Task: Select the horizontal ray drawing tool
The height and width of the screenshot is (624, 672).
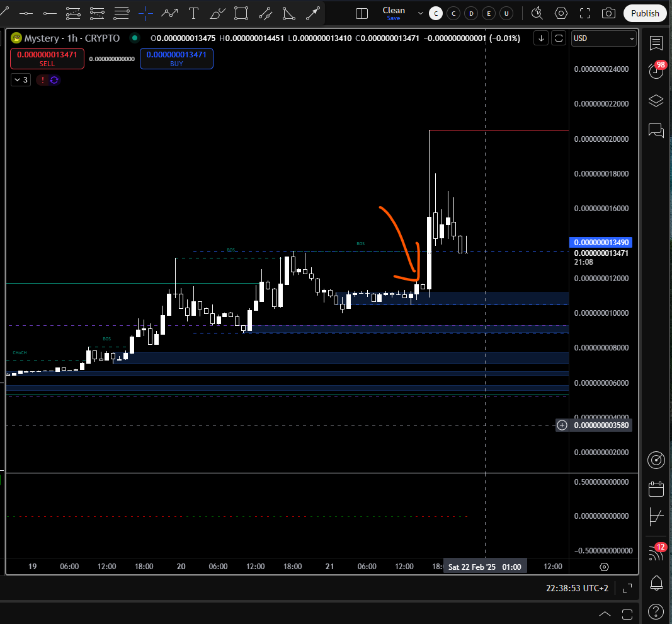Action: pyautogui.click(x=50, y=14)
